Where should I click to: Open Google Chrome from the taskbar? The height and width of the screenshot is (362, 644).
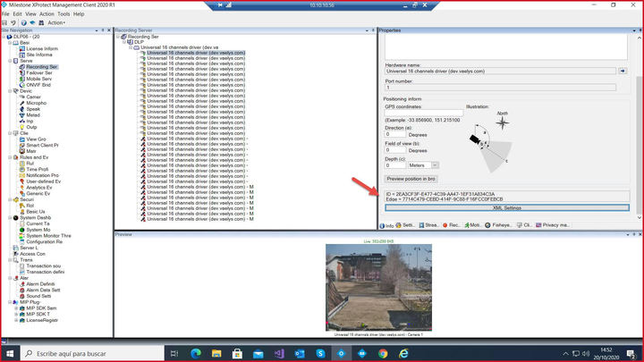pyautogui.click(x=383, y=354)
